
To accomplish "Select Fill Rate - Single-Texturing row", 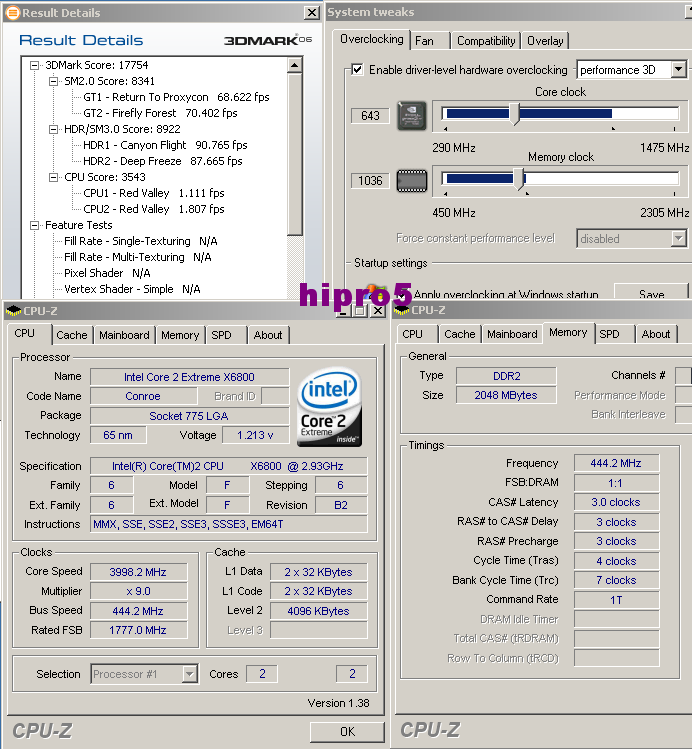I will coord(141,241).
